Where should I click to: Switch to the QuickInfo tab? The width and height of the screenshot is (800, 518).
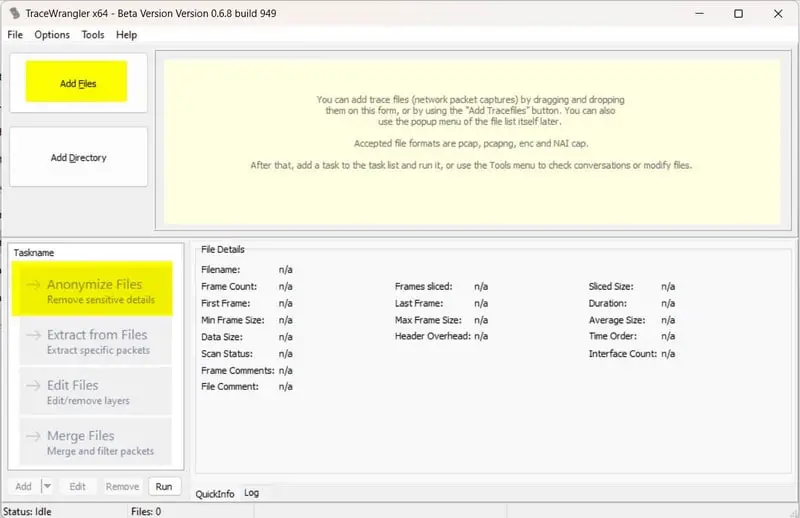pos(215,494)
